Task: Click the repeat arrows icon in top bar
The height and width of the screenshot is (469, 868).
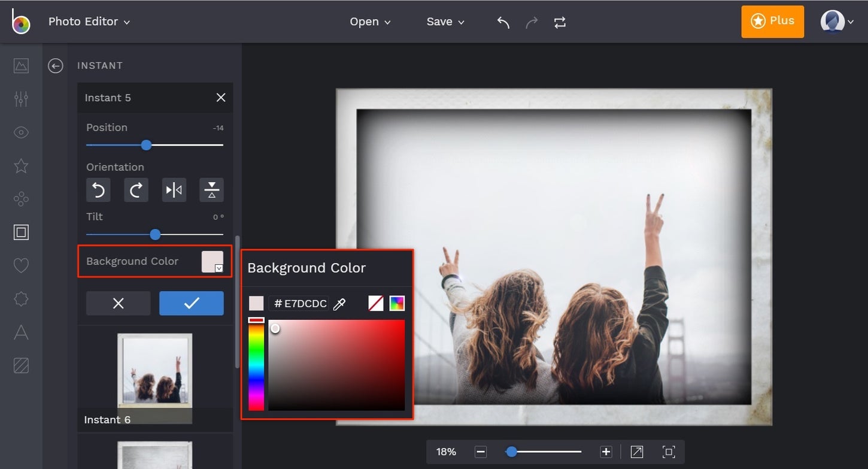Action: [560, 22]
